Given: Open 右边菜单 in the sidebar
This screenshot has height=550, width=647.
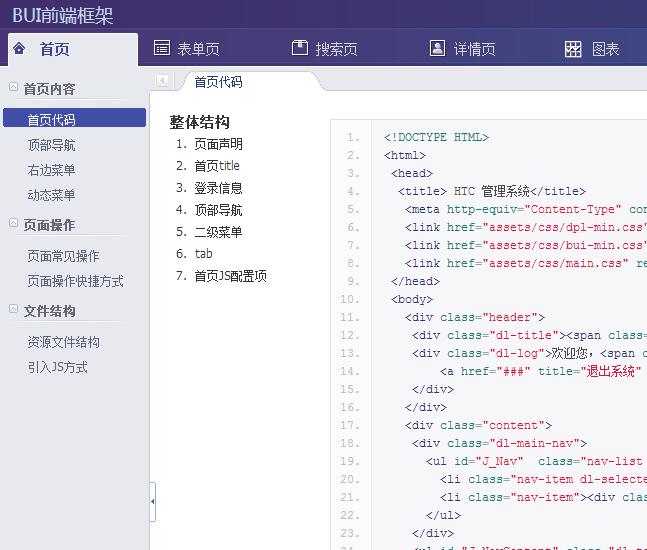Looking at the screenshot, I should [51, 170].
